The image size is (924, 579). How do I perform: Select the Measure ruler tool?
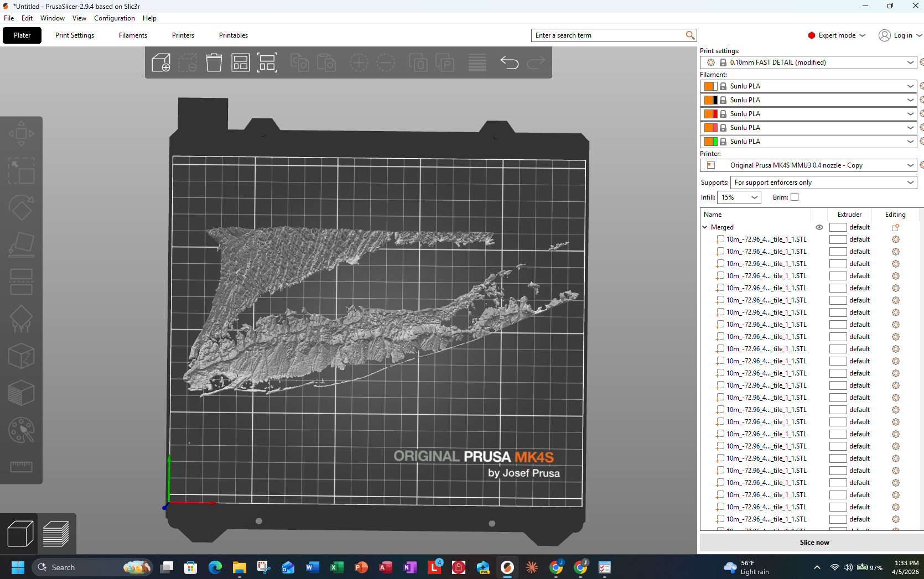click(21, 467)
